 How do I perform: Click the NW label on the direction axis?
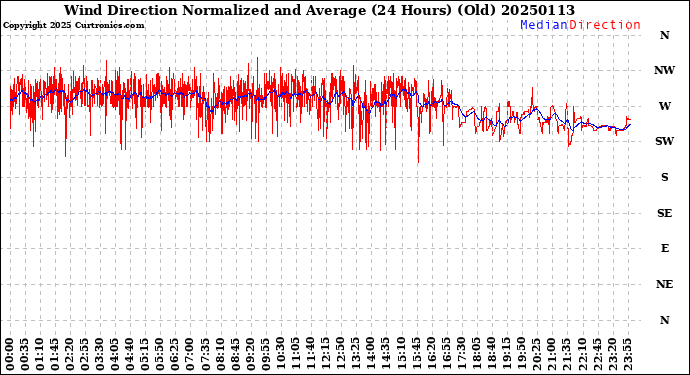click(x=664, y=70)
